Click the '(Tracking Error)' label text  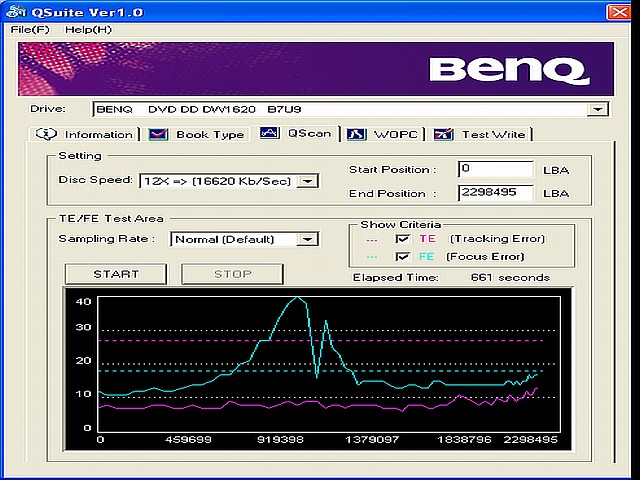coord(497,239)
